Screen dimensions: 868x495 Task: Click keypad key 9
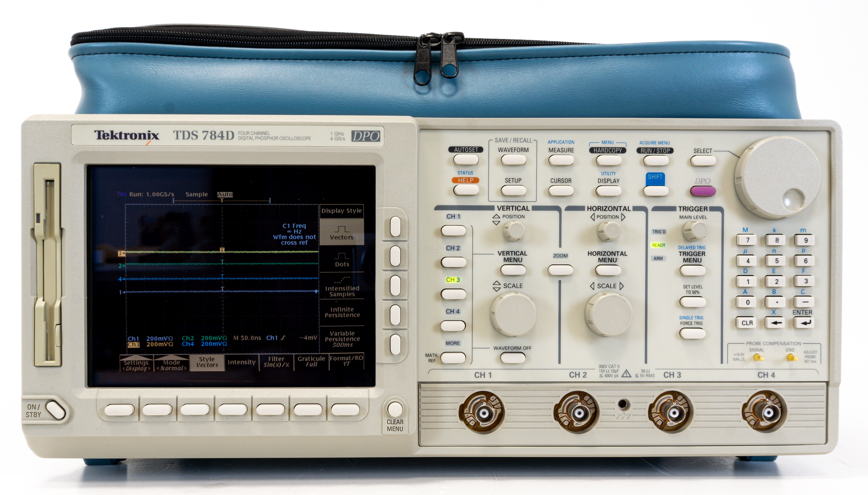coord(804,240)
